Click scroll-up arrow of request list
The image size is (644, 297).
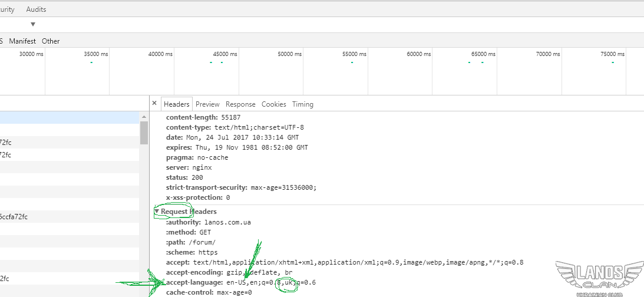pos(144,118)
